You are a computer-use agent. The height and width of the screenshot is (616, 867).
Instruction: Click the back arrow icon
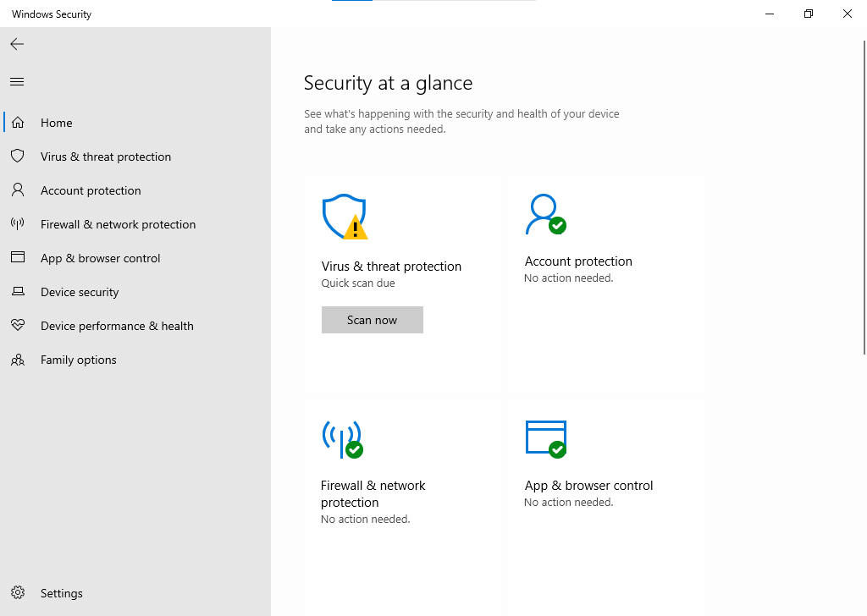coord(17,44)
